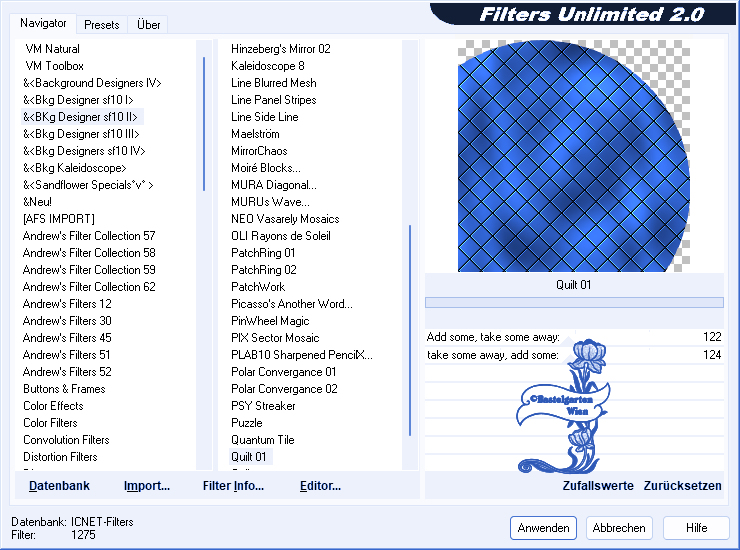
Task: Open the Presets tab
Action: pyautogui.click(x=101, y=25)
